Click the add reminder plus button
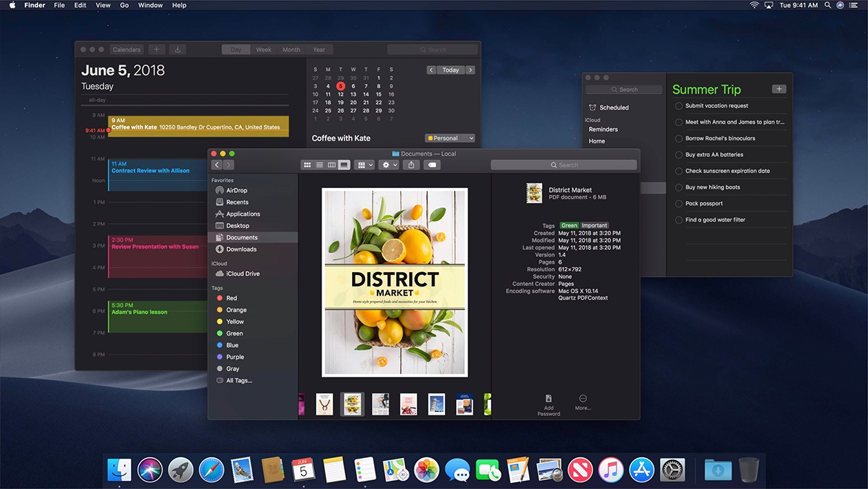 point(778,89)
